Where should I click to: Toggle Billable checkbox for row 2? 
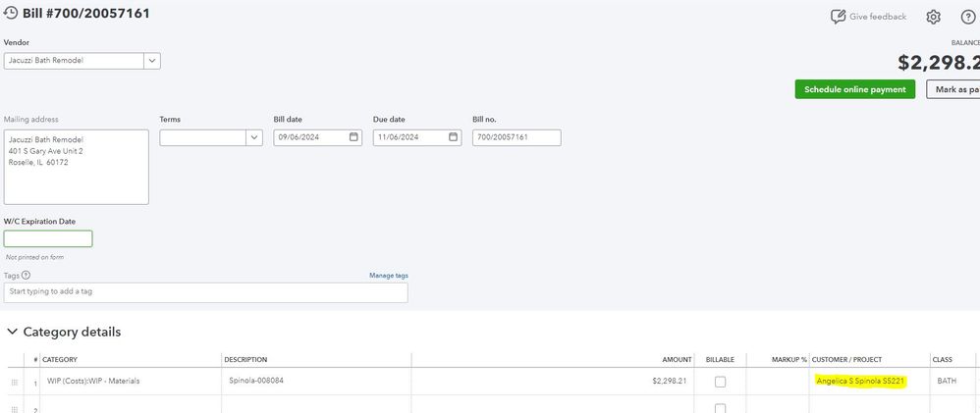tap(720, 407)
